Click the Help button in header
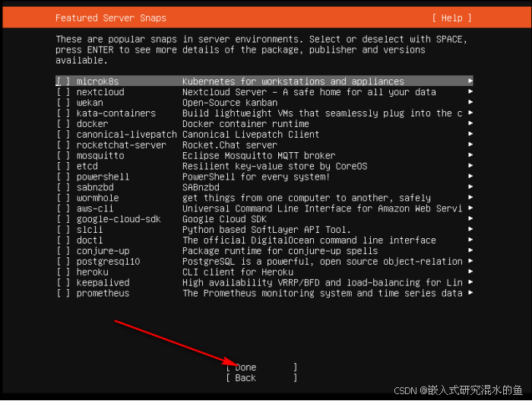Image resolution: width=532 pixels, height=401 pixels. tap(452, 18)
